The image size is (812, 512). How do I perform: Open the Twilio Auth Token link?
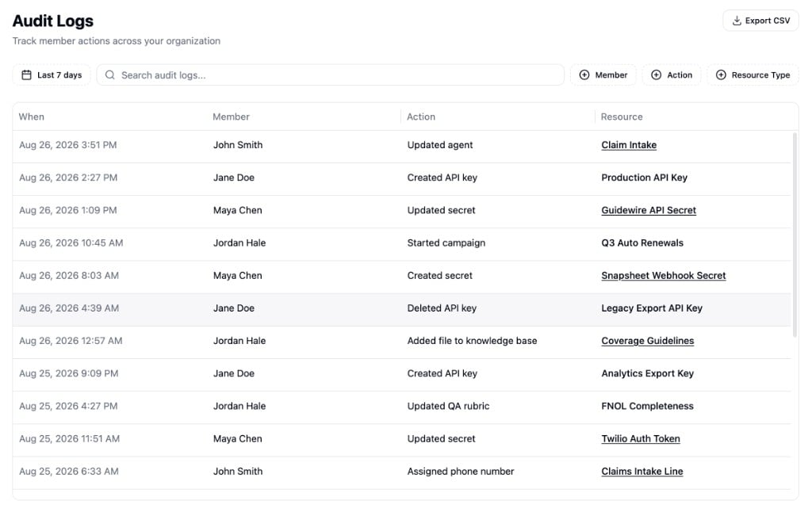tap(641, 439)
